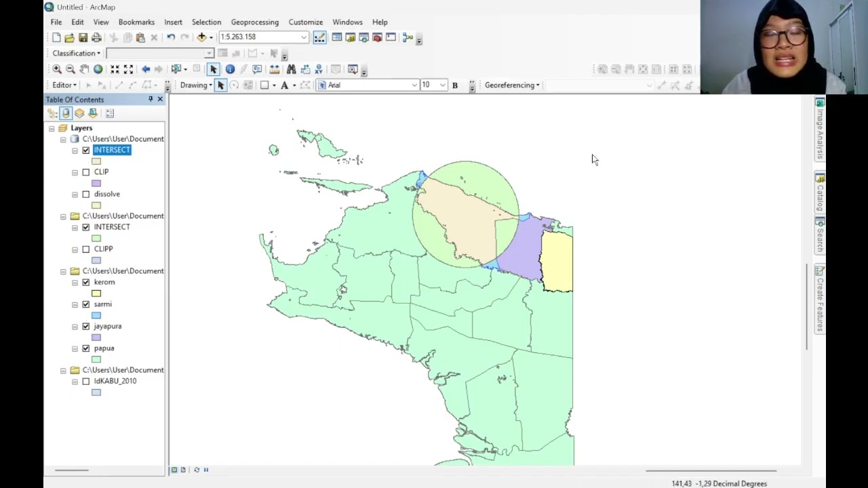This screenshot has width=868, height=488.
Task: Select the Zoom In tool
Action: coord(57,69)
